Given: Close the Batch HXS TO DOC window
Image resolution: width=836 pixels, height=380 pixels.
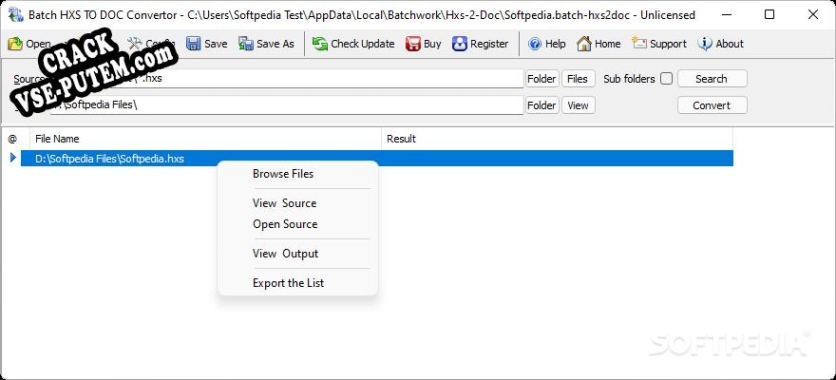Looking at the screenshot, I should 813,15.
